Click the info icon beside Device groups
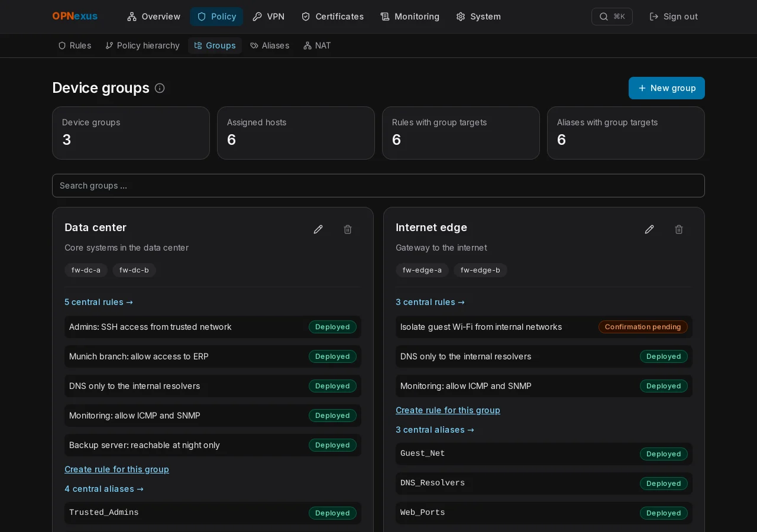This screenshot has width=757, height=532. pyautogui.click(x=160, y=88)
